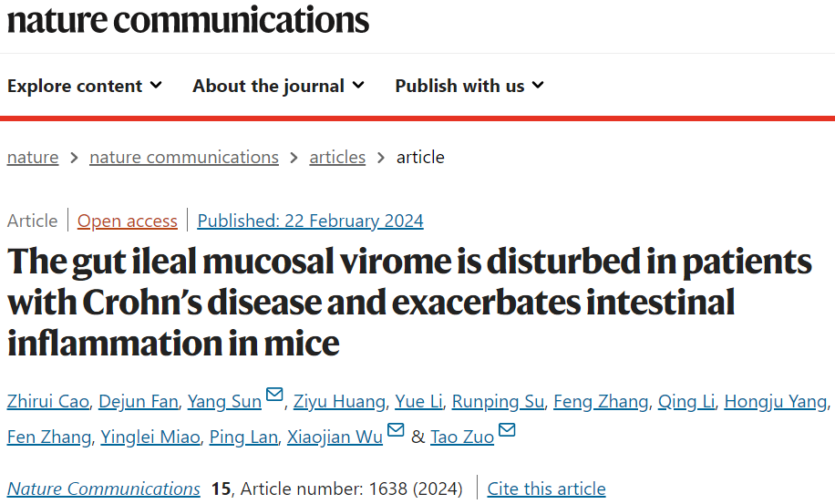Click author name Ping Lan
835x504 pixels.
pyautogui.click(x=243, y=437)
